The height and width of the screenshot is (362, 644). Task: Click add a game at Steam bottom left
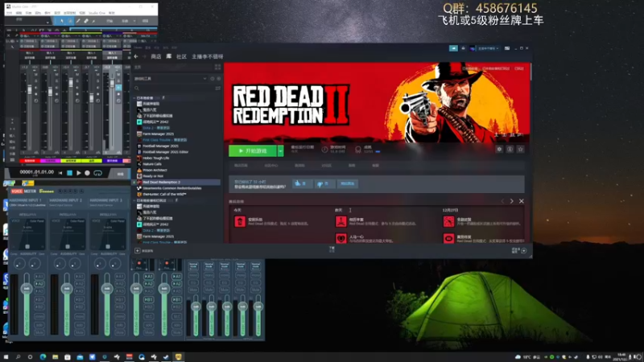pos(145,251)
